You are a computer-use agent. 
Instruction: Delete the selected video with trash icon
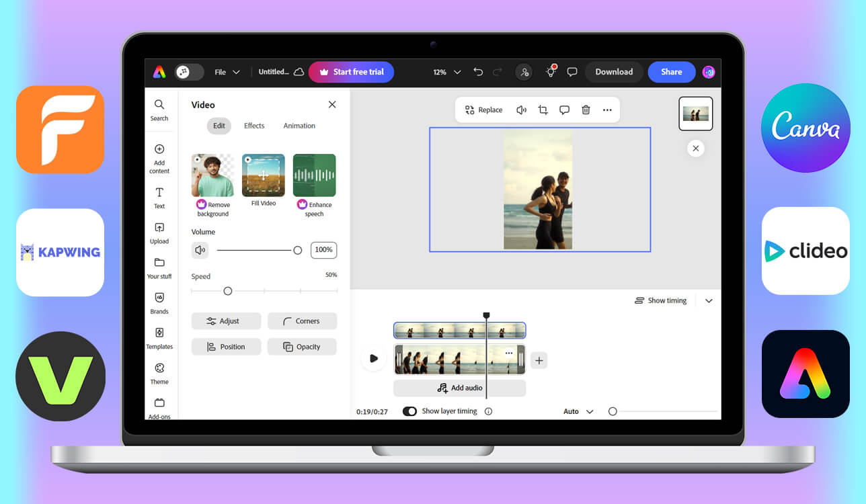[586, 110]
